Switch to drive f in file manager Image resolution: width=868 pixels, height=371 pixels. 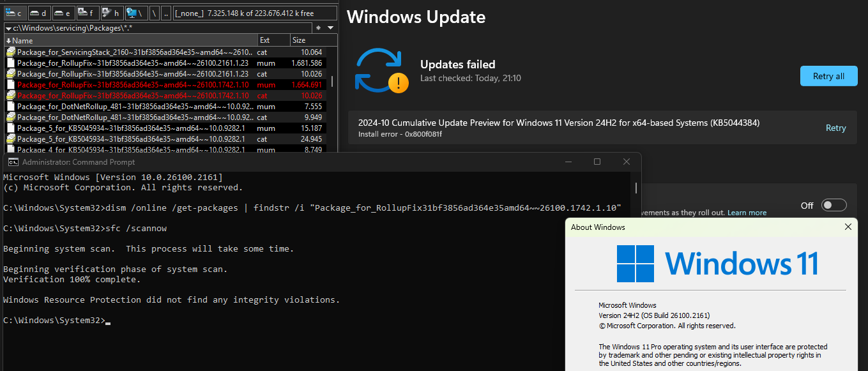coord(87,13)
